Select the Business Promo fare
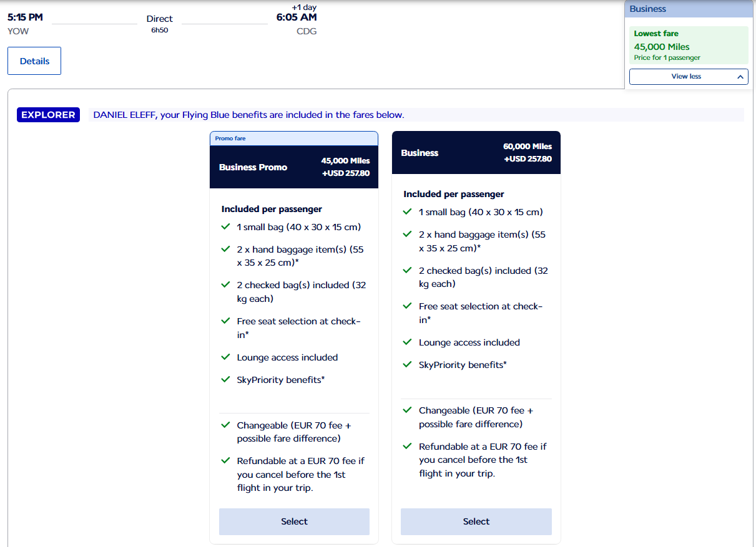Image resolution: width=756 pixels, height=547 pixels. pyautogui.click(x=294, y=521)
